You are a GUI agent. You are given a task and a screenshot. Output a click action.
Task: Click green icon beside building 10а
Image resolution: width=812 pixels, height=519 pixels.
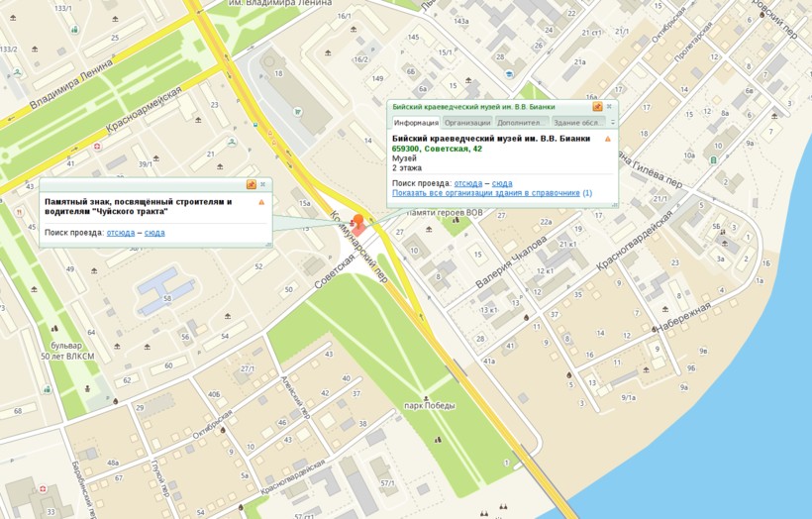[x=714, y=160]
